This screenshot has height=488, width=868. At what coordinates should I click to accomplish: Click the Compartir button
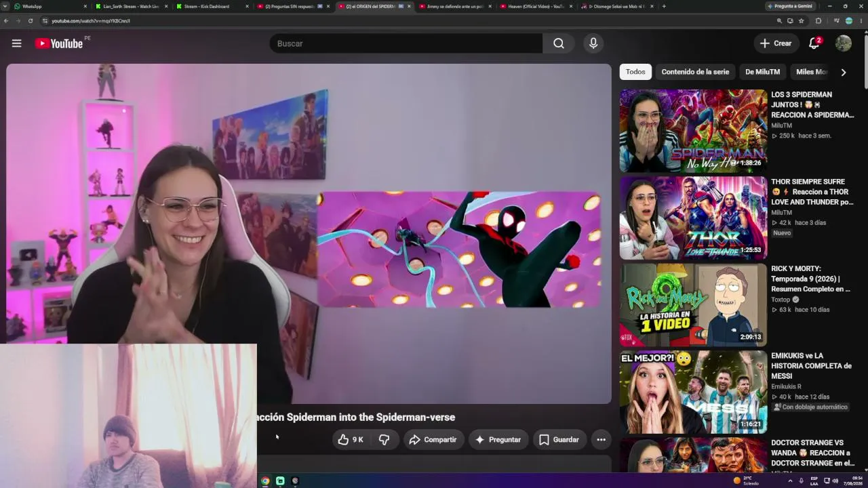pos(433,440)
